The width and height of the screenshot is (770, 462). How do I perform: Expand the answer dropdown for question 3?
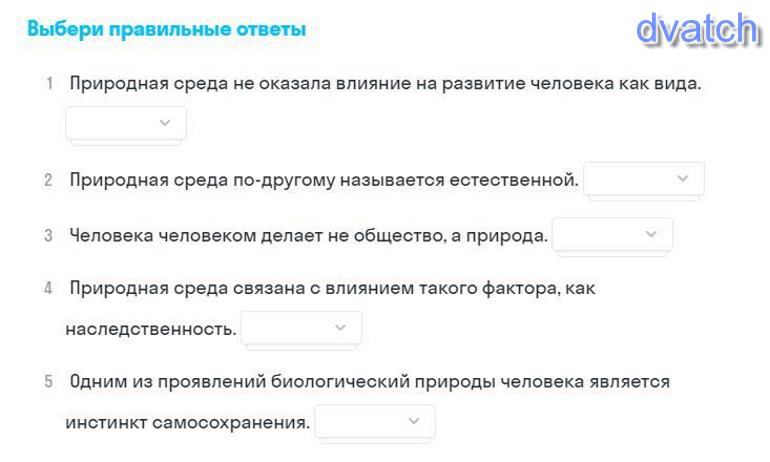(612, 235)
